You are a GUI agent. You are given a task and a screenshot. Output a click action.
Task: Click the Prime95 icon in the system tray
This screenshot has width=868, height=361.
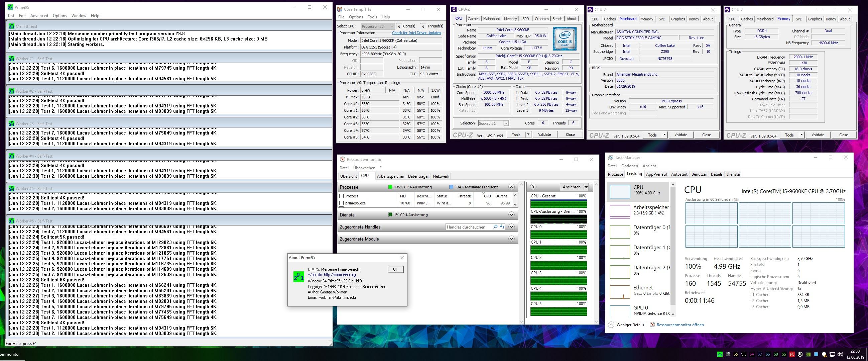tap(720, 354)
